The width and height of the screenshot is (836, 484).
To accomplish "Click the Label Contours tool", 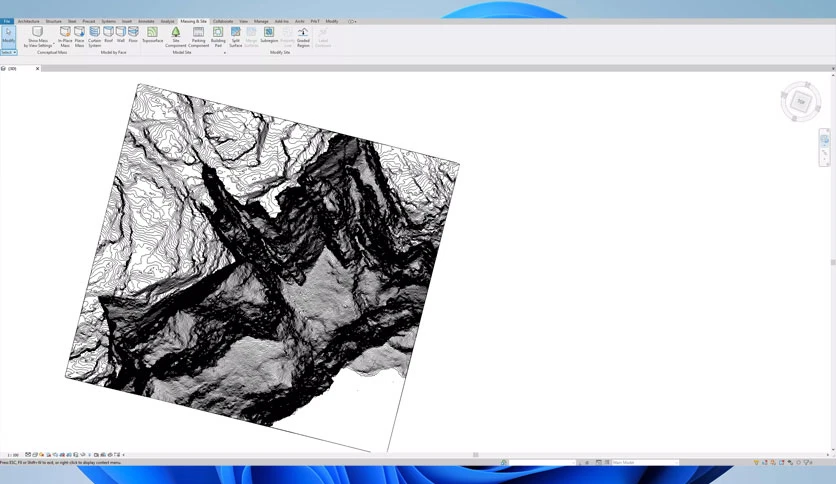I will (323, 37).
